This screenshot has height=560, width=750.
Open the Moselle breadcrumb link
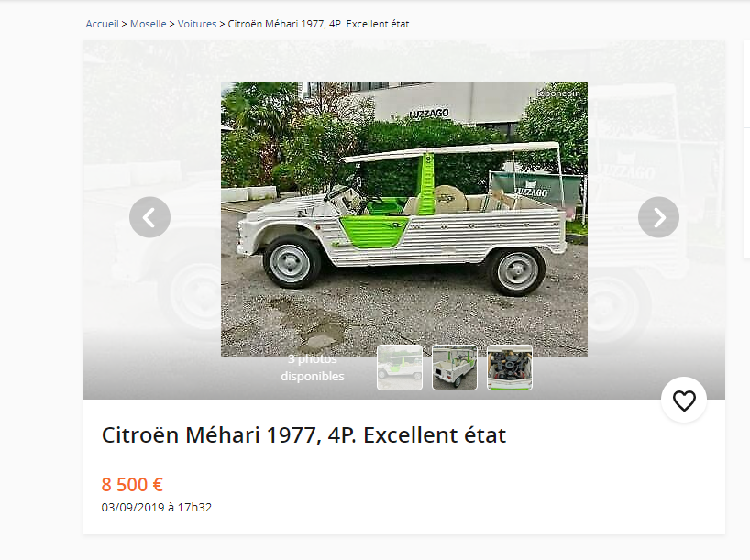[149, 24]
